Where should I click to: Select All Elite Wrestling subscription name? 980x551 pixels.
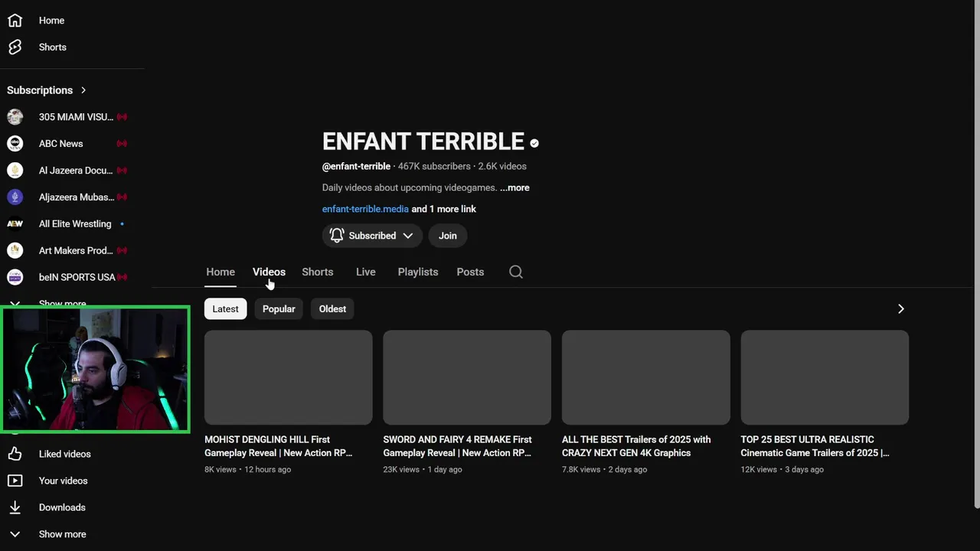pyautogui.click(x=75, y=224)
